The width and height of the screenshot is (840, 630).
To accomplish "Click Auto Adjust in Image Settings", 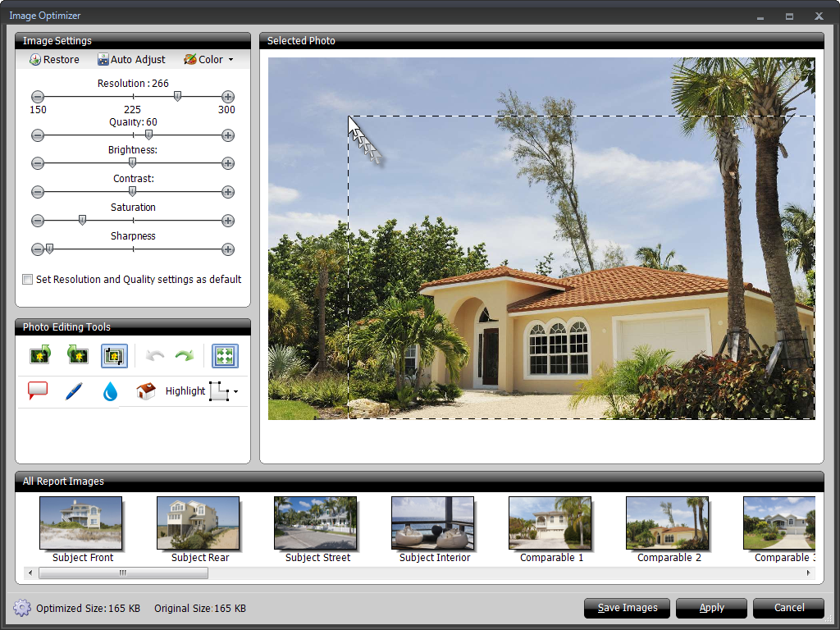I will 131,60.
